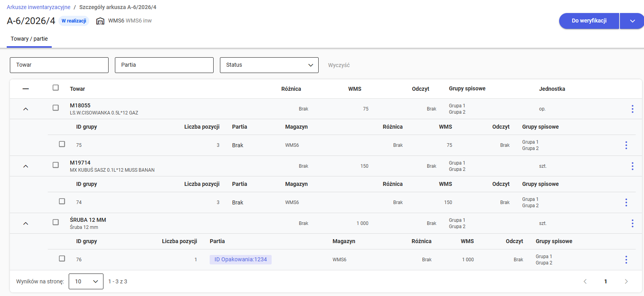Click the Wyczyść filters button

click(339, 65)
